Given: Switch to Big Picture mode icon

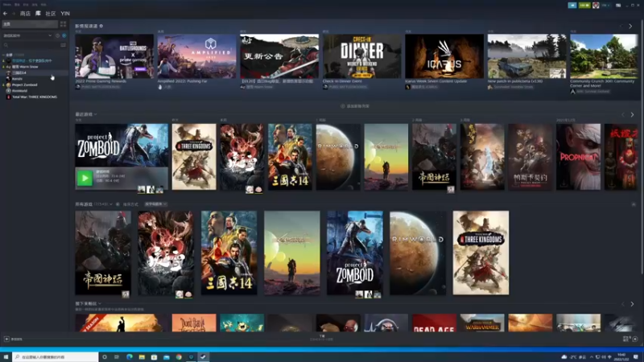Looking at the screenshot, I should pyautogui.click(x=618, y=6).
